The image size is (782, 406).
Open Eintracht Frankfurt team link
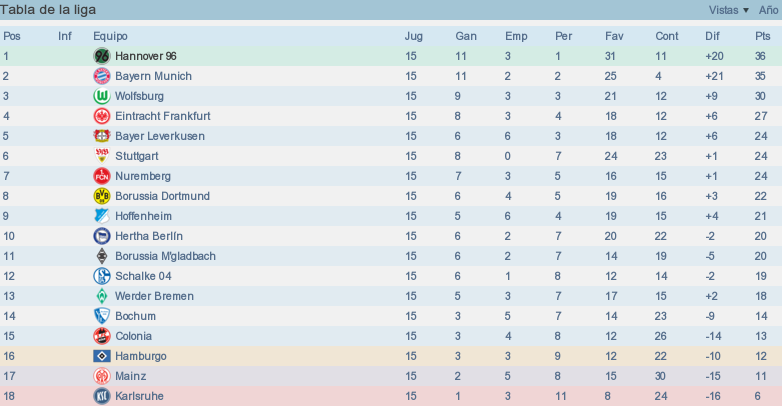(163, 116)
